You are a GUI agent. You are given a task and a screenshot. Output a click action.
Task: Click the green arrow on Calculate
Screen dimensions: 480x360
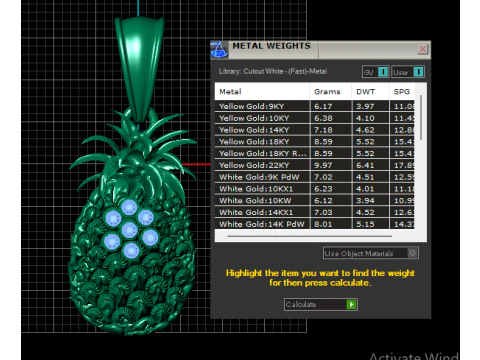click(x=351, y=304)
